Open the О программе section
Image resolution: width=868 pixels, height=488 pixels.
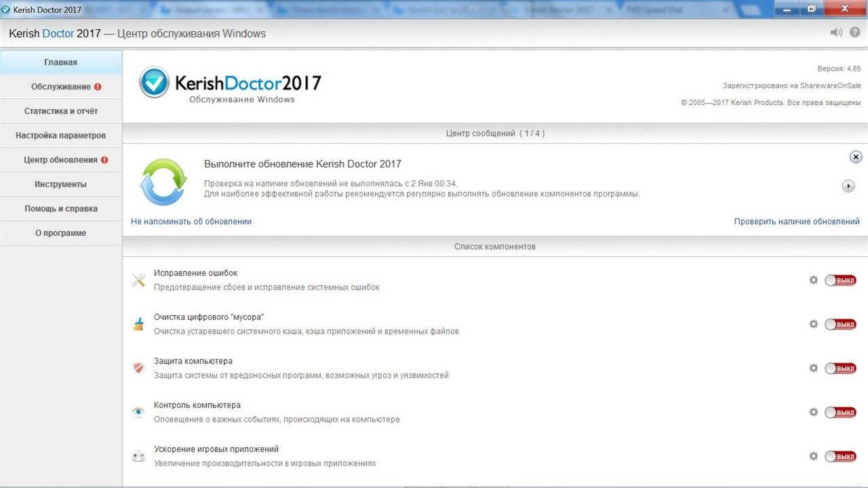tap(61, 233)
